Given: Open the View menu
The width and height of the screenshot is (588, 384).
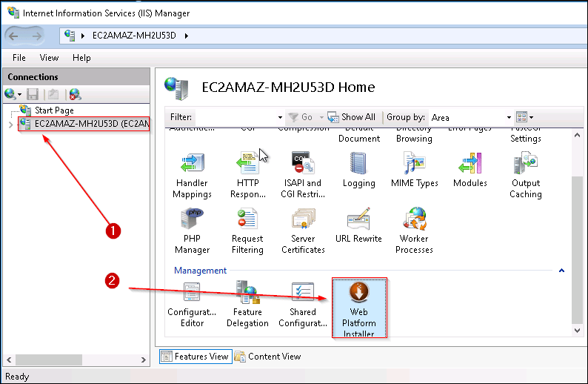Looking at the screenshot, I should 49,58.
